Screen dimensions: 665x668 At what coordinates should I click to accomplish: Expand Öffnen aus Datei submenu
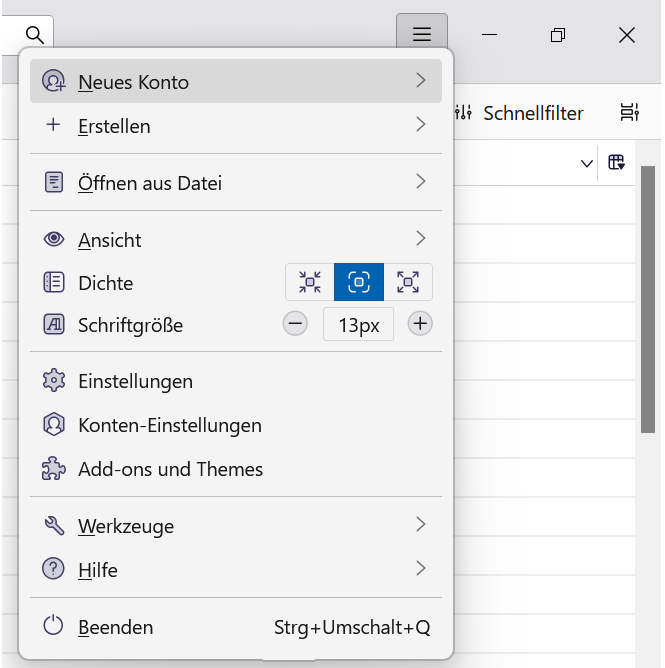[x=235, y=183]
